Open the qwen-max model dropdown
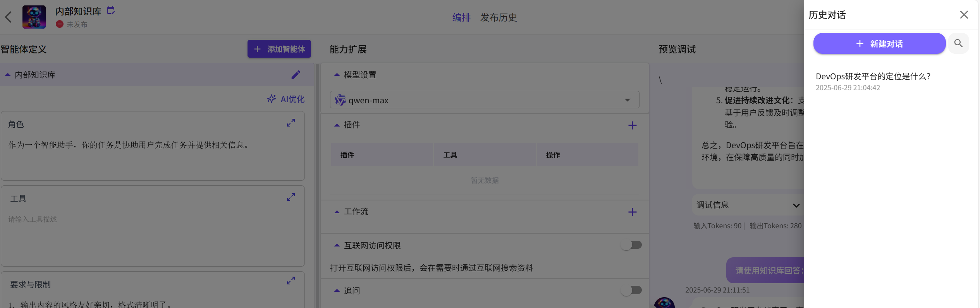The width and height of the screenshot is (980, 308). pos(485,100)
